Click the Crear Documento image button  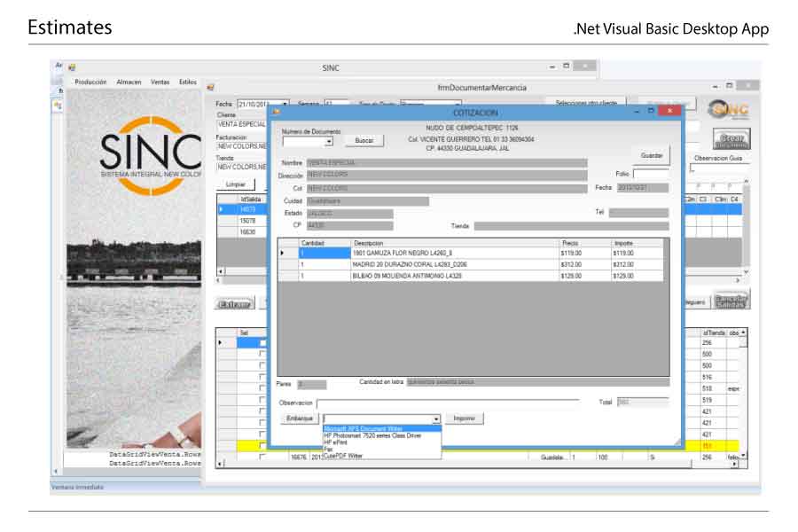tap(731, 139)
